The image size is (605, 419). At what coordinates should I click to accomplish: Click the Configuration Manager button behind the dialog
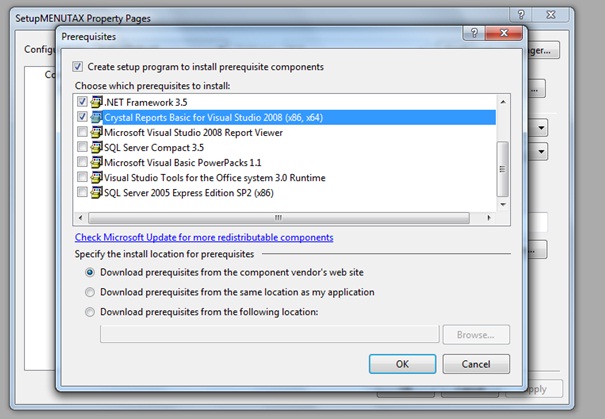click(x=543, y=50)
